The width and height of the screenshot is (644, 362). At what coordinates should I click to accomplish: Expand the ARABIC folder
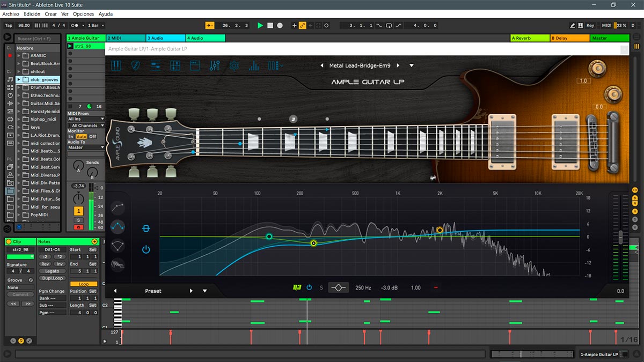click(x=19, y=56)
